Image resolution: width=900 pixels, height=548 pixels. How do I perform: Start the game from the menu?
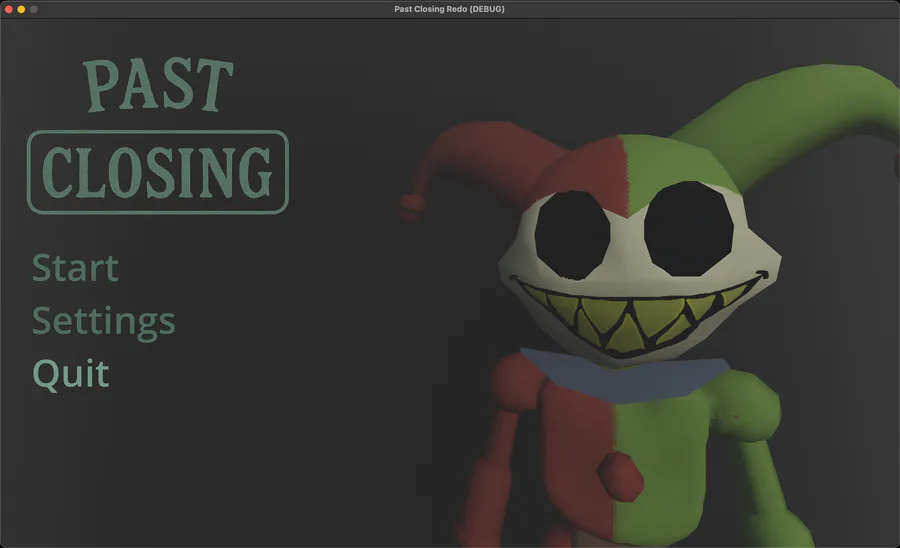pos(75,268)
